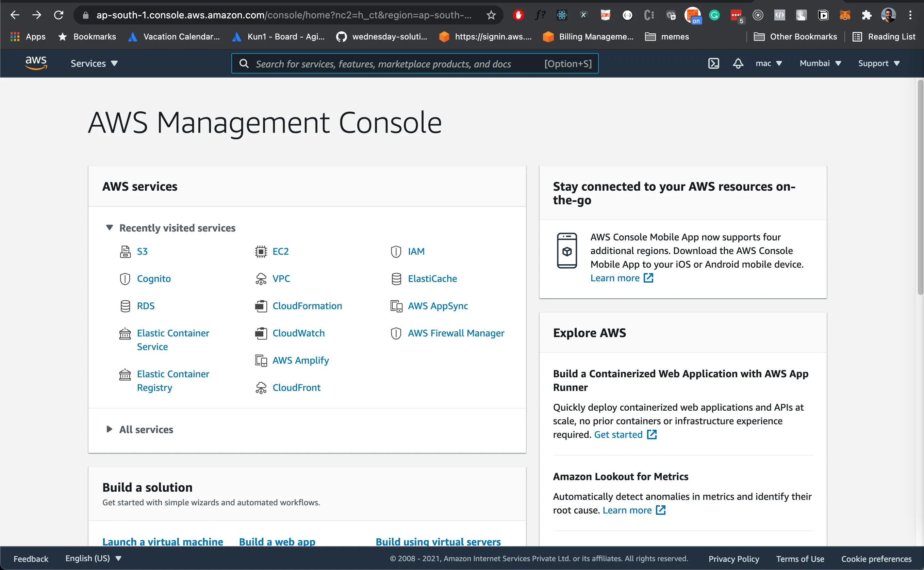Click the CloudFormation icon
Viewport: 924px width, 570px height.
[x=261, y=306]
